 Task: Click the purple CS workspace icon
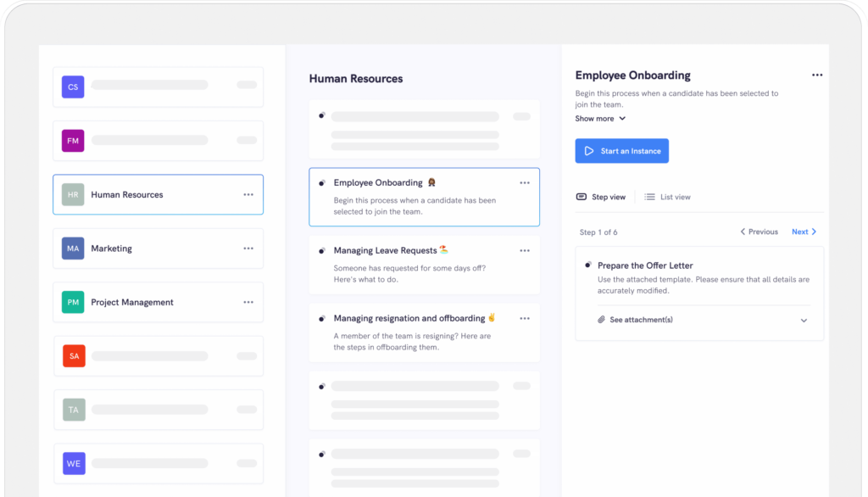pyautogui.click(x=72, y=87)
